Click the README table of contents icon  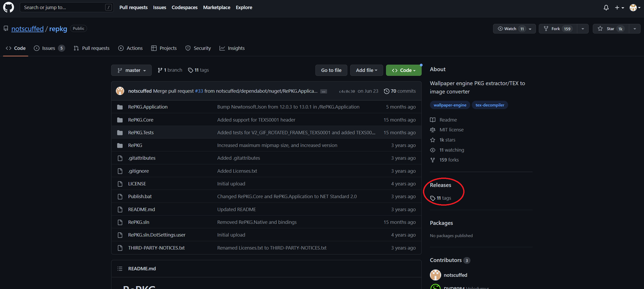coord(120,268)
